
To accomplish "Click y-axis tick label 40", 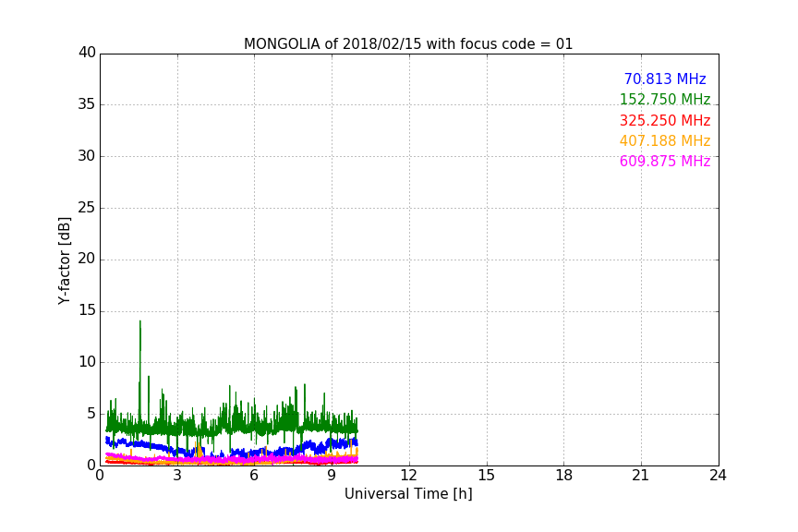I will [x=87, y=53].
